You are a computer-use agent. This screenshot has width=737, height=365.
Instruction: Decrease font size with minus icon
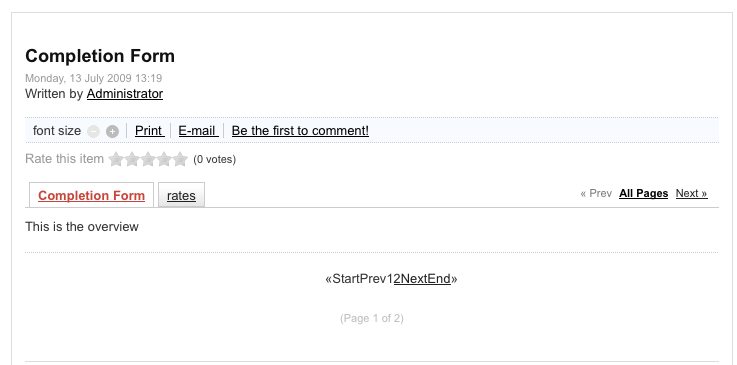point(94,132)
